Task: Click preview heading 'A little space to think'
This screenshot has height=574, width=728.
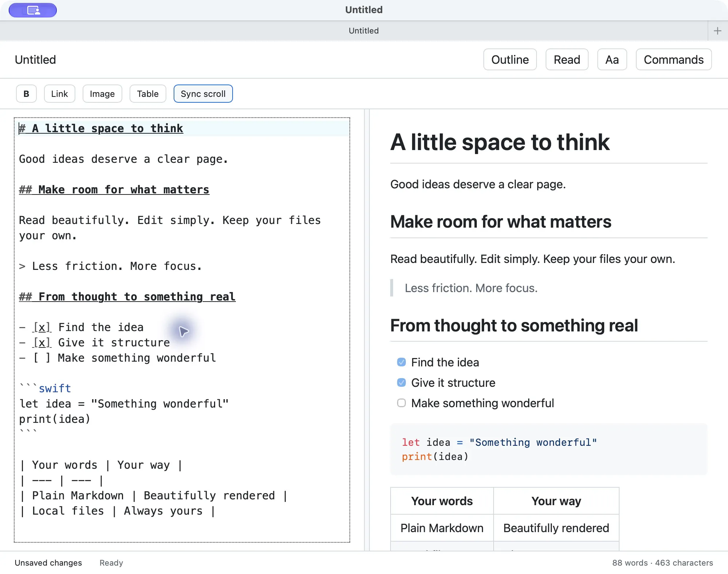Action: (500, 142)
